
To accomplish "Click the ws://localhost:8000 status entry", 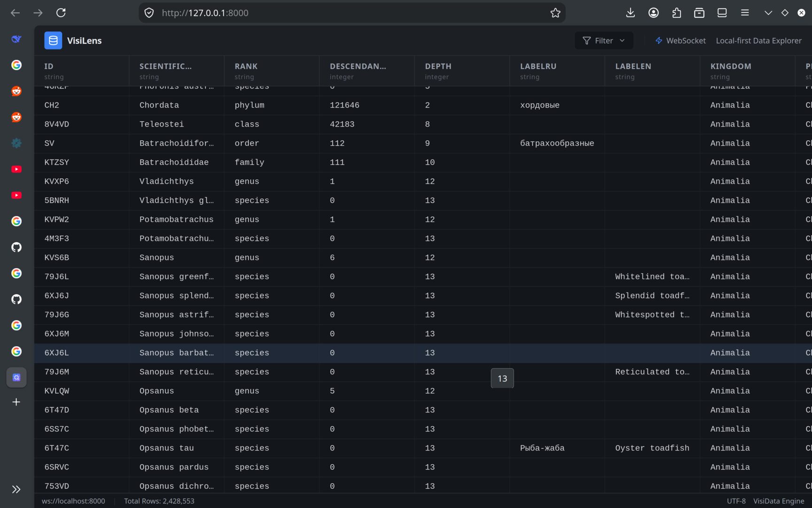I will tap(73, 501).
